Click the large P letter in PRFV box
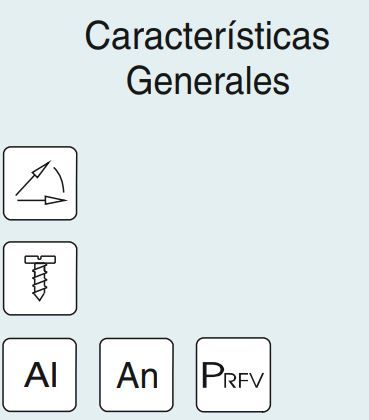This screenshot has width=369, height=420. [x=211, y=375]
